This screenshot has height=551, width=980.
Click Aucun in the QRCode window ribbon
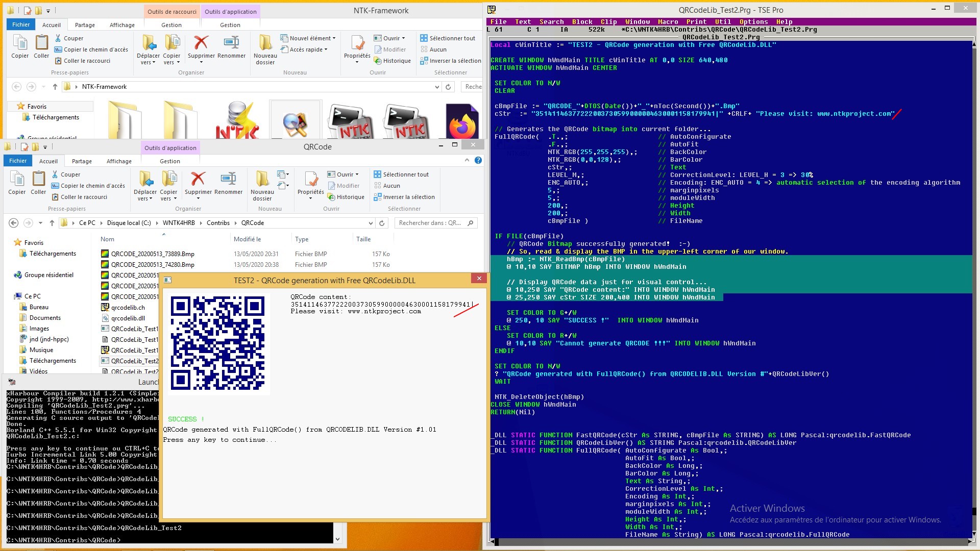tap(386, 186)
